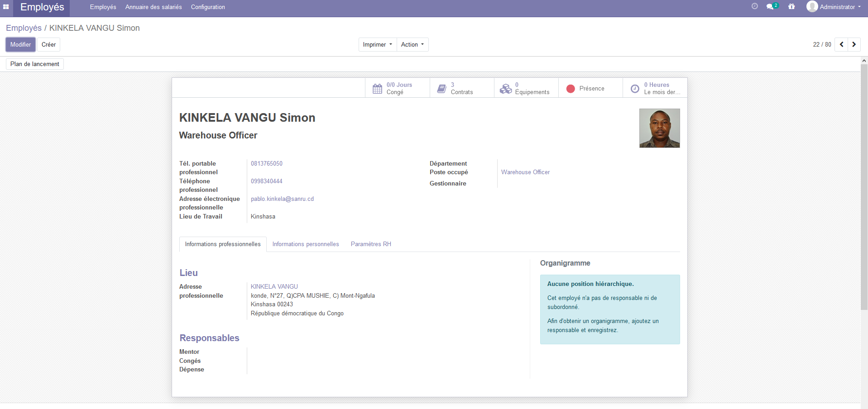Click the employee photo thumbnail

[x=659, y=128]
